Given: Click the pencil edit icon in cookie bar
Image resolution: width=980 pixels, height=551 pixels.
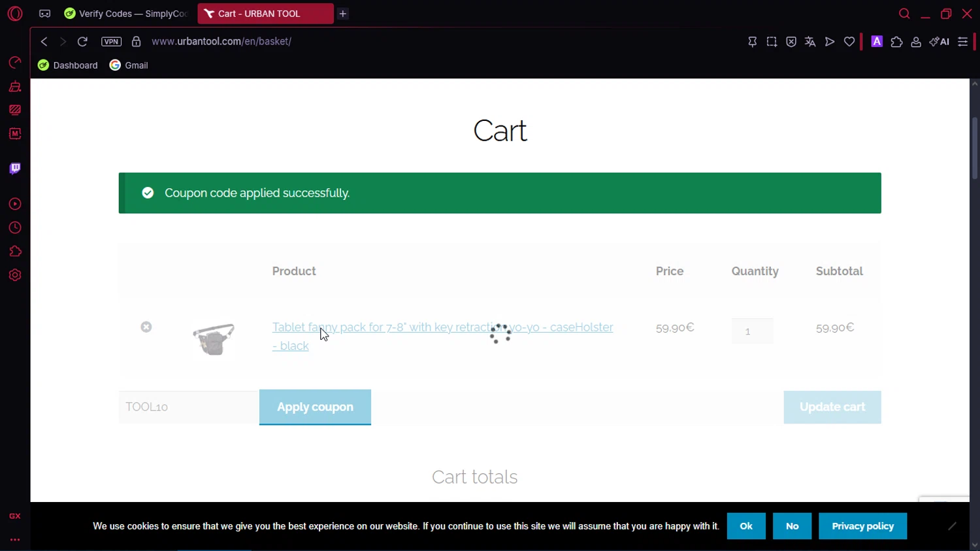Looking at the screenshot, I should (953, 526).
